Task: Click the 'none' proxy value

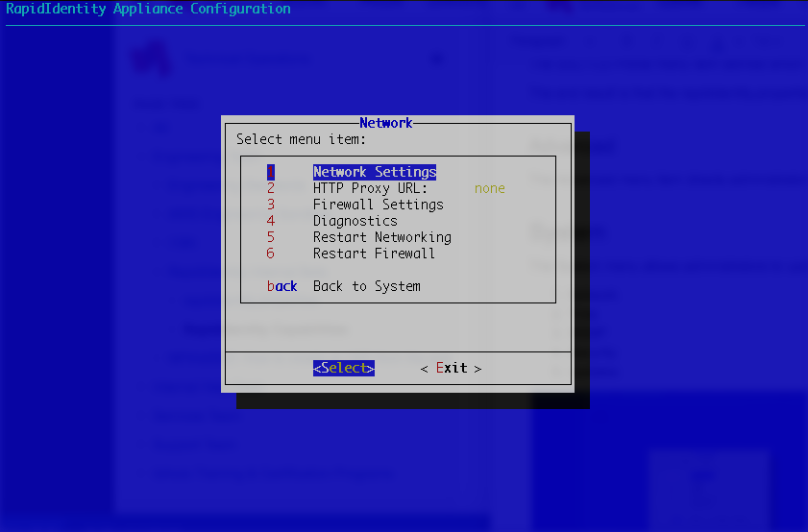Action: point(490,188)
